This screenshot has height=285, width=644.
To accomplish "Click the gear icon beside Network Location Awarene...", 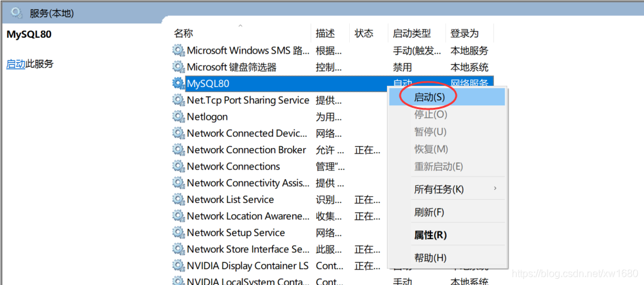I will click(178, 216).
